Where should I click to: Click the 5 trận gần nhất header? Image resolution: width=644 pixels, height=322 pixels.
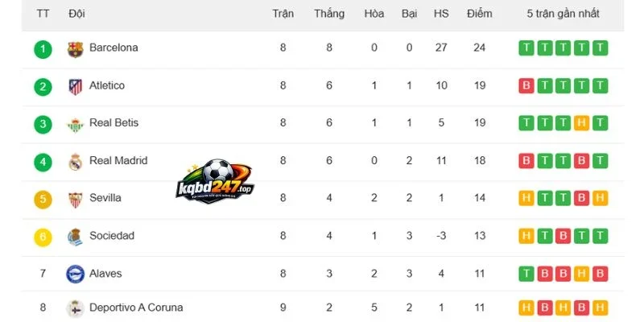563,14
